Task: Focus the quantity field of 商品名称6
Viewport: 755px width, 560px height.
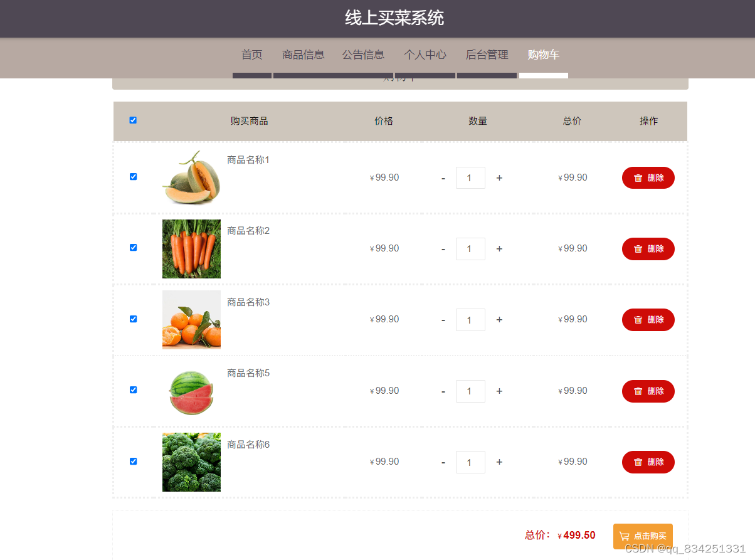Action: (470, 462)
